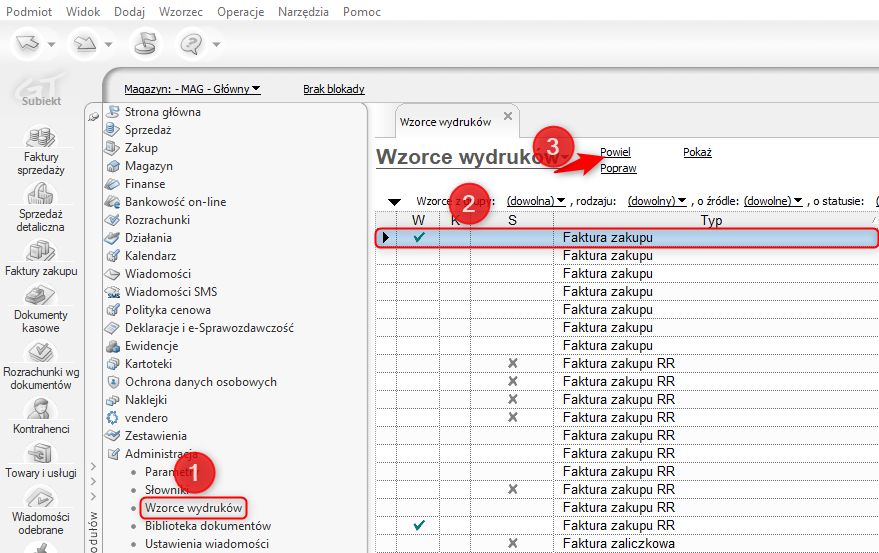This screenshot has height=553, width=879.
Task: Click the Popraw link
Action: pyautogui.click(x=618, y=168)
